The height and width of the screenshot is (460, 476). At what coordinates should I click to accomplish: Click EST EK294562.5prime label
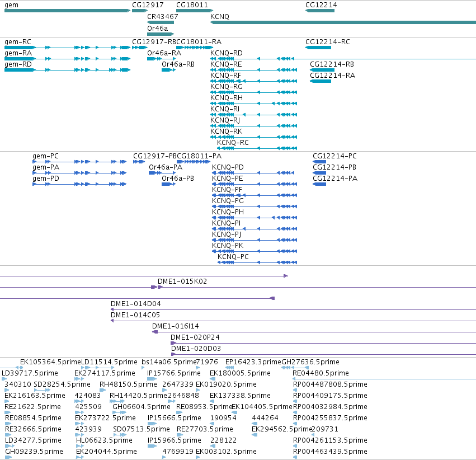(x=282, y=429)
